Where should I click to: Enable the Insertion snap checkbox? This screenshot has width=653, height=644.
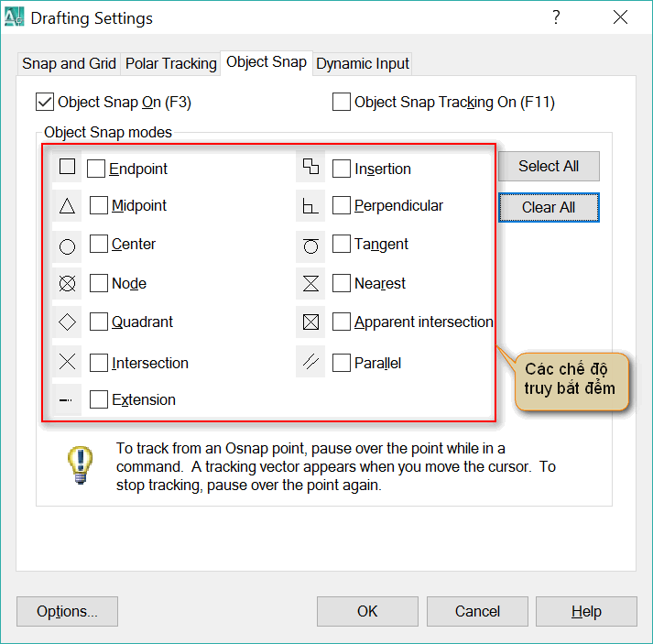coord(341,169)
